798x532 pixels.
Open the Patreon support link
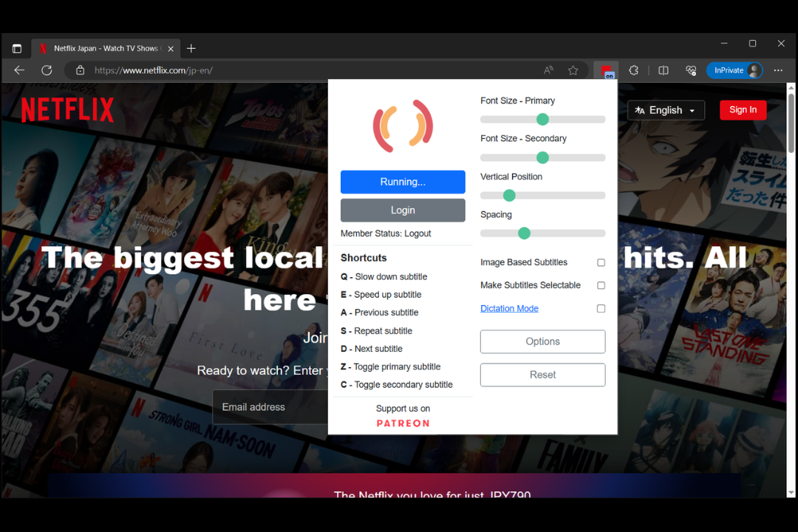tap(403, 423)
